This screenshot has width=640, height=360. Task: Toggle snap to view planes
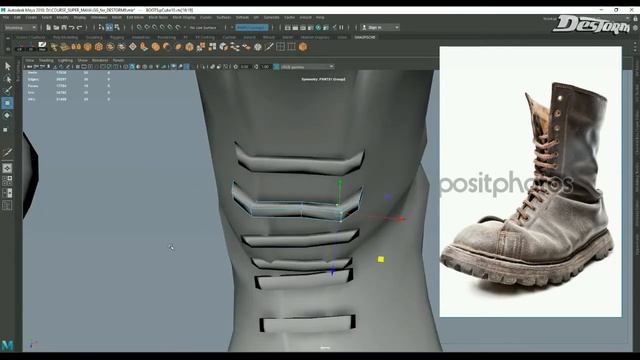coord(170,27)
